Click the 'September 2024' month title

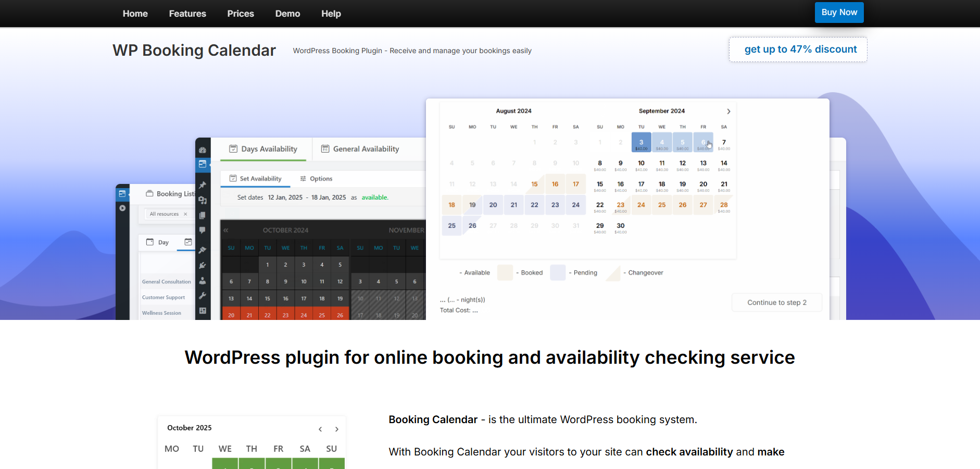pos(662,111)
